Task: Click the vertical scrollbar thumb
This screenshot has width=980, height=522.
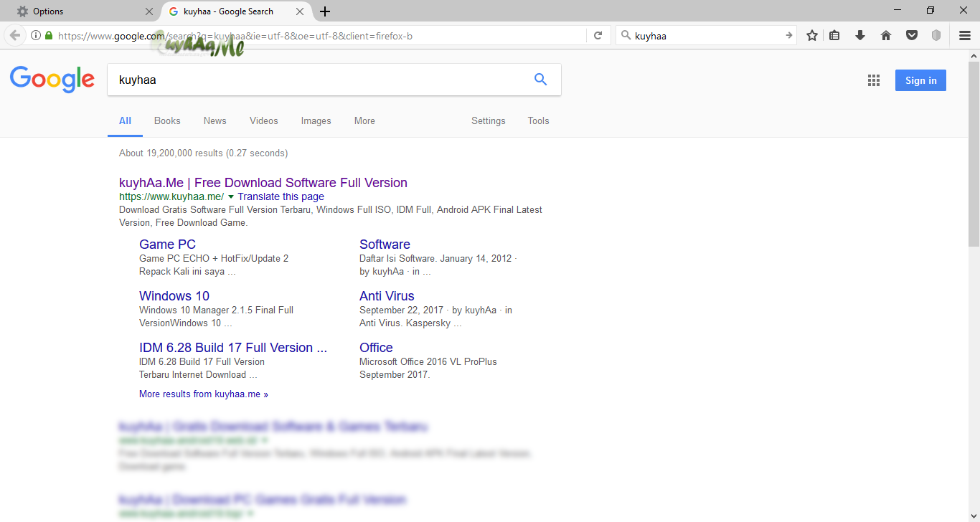Action: [x=974, y=154]
